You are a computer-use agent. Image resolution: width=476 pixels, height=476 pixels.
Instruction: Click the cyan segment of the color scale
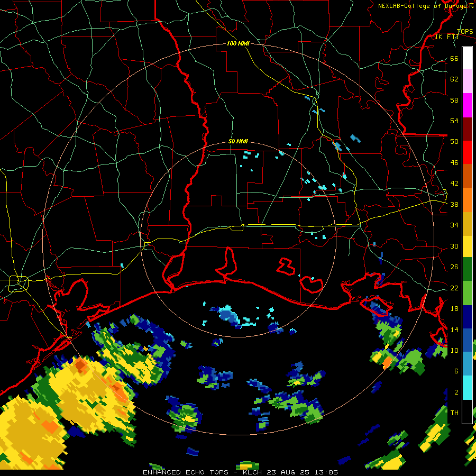[x=467, y=388]
